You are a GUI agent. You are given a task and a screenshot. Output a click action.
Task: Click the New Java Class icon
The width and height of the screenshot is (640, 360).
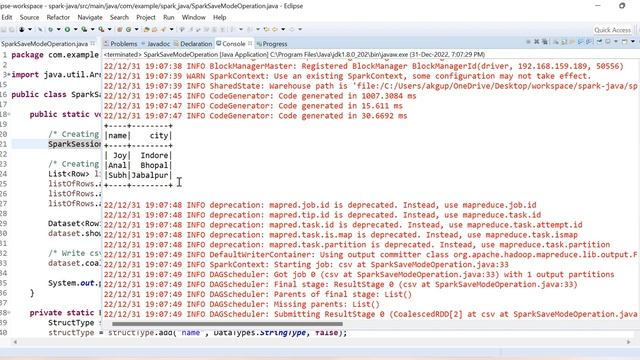pyautogui.click(x=128, y=29)
